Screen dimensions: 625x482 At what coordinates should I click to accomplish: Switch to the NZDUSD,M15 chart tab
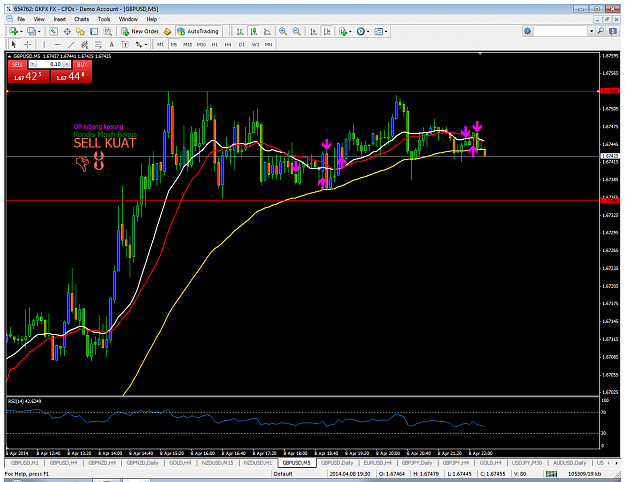(217, 463)
